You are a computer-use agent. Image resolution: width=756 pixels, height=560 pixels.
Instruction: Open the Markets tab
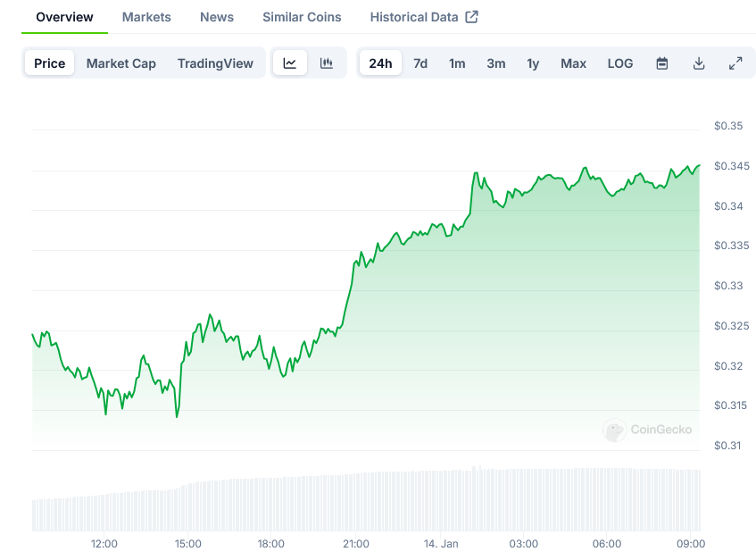pos(146,17)
